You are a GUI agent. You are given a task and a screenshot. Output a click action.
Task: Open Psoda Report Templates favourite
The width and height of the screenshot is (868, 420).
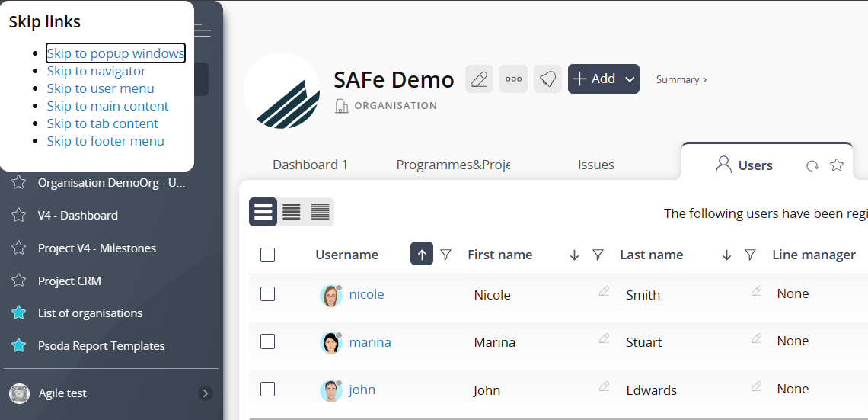(101, 346)
